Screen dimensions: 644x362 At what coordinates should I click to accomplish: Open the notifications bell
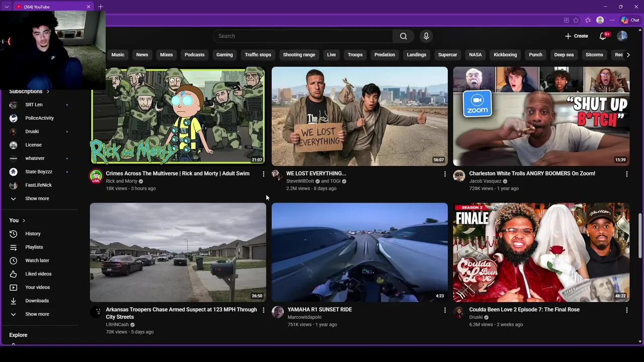coord(603,36)
